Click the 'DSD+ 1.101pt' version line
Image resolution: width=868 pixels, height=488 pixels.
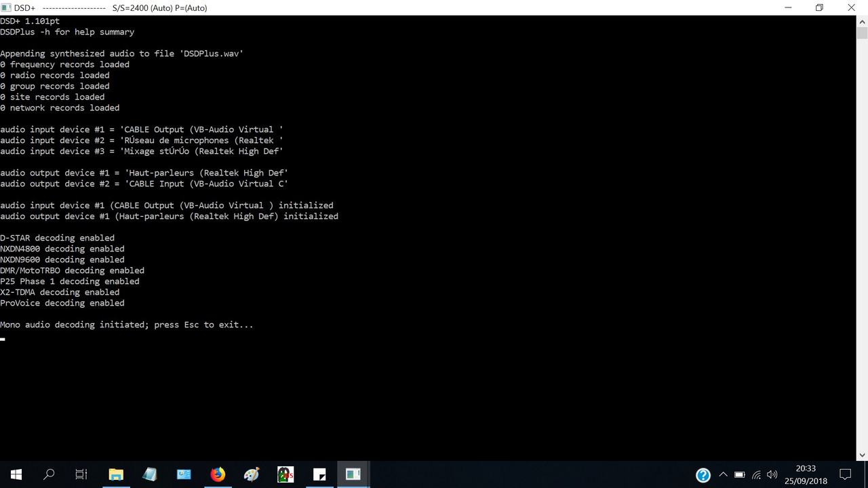coord(30,21)
